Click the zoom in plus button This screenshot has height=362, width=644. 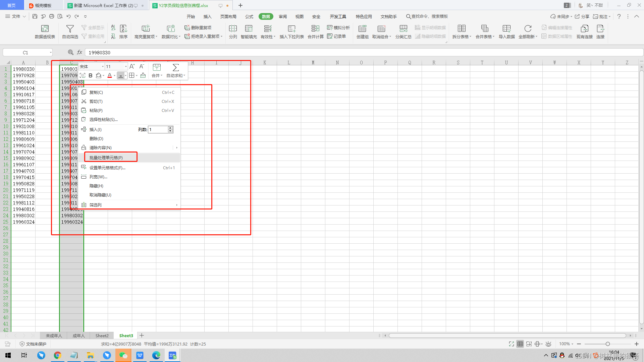point(637,344)
